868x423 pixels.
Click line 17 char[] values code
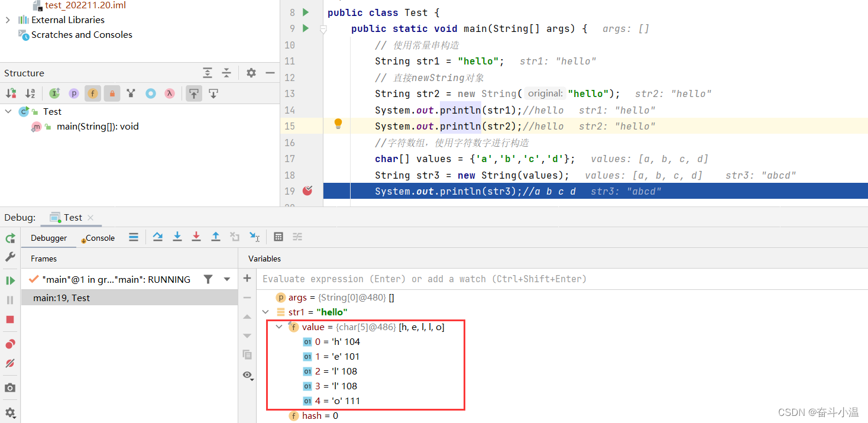(x=475, y=159)
